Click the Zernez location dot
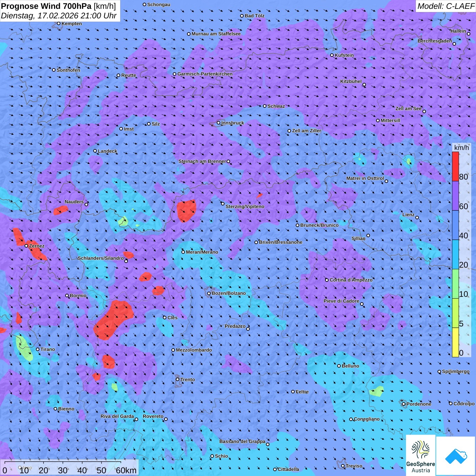 (x=26, y=246)
